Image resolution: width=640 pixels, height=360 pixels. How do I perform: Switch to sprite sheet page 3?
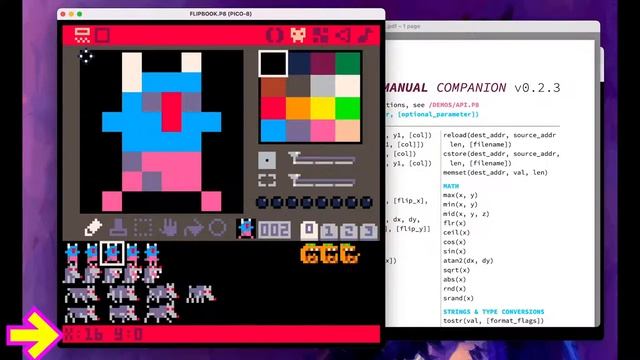(369, 231)
